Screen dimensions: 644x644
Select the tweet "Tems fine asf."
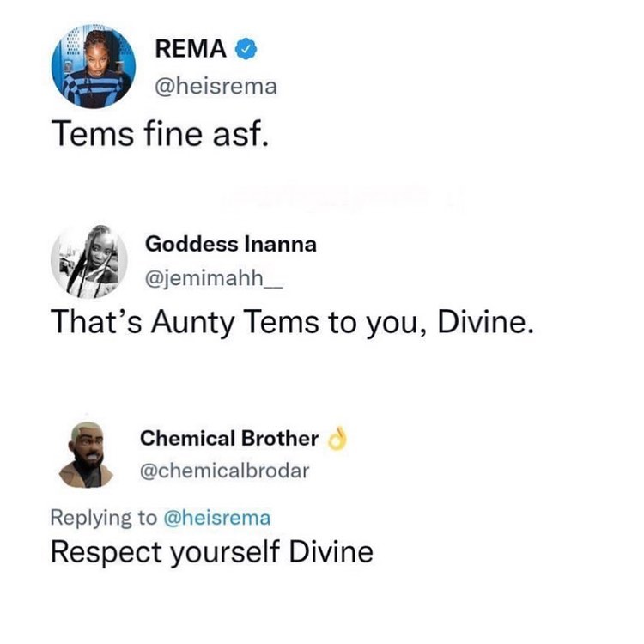coord(160,133)
